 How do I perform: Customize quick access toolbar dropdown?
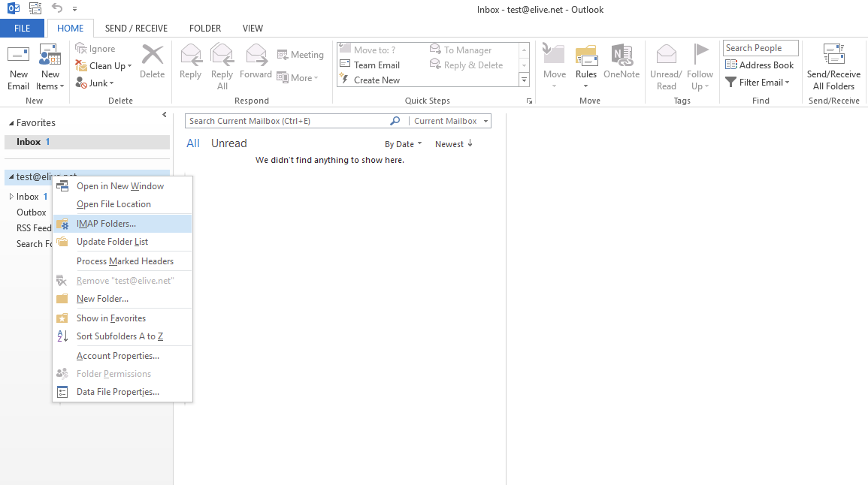74,9
